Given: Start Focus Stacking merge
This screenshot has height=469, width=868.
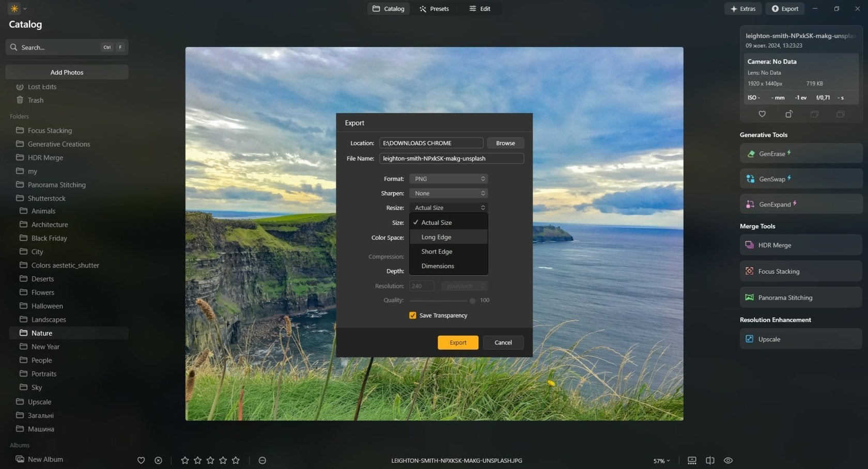Looking at the screenshot, I should [x=800, y=271].
